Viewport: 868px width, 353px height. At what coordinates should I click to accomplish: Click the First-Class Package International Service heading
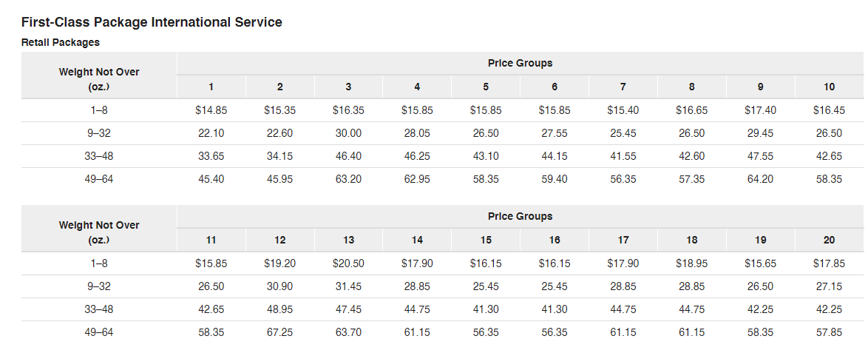pos(152,22)
